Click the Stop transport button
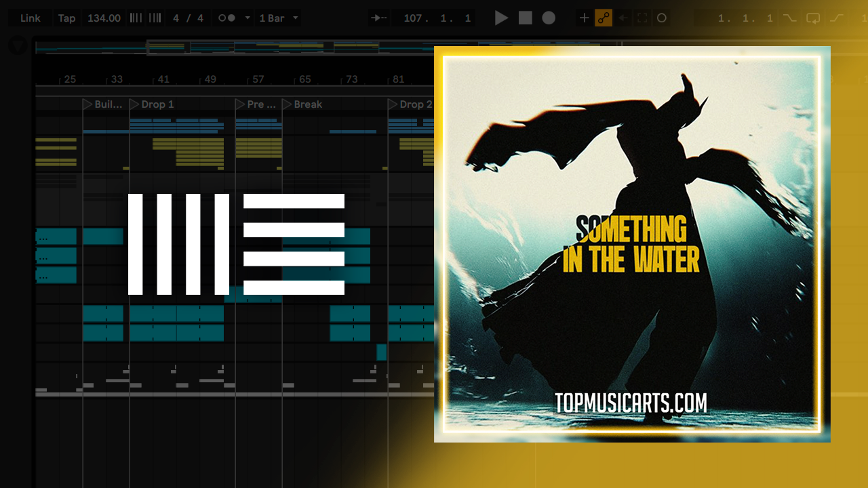868x488 pixels. [525, 18]
